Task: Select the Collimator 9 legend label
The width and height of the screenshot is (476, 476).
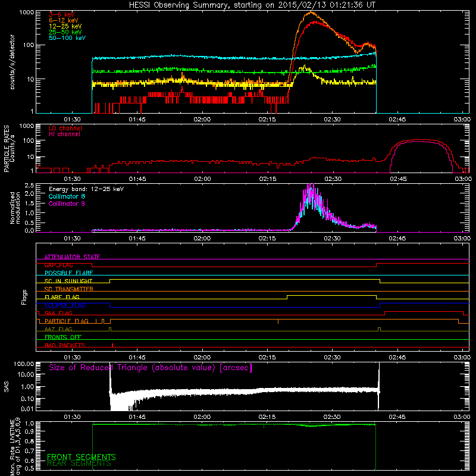Action: (67, 203)
